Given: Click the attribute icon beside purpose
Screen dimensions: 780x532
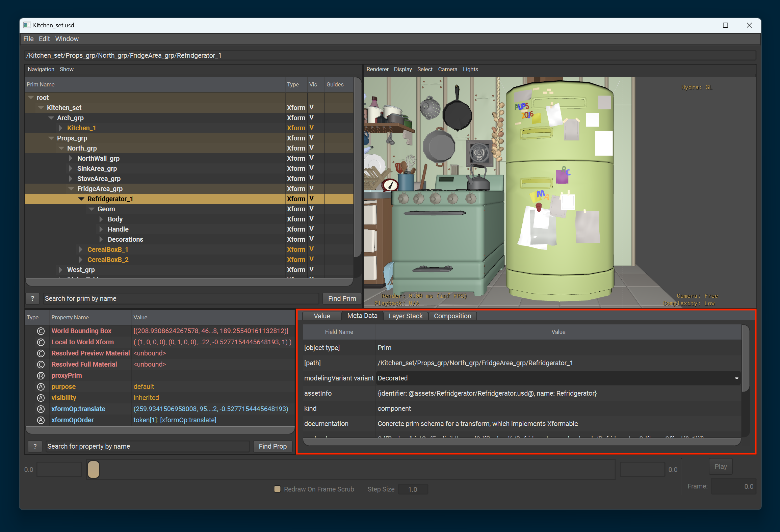Looking at the screenshot, I should [41, 387].
